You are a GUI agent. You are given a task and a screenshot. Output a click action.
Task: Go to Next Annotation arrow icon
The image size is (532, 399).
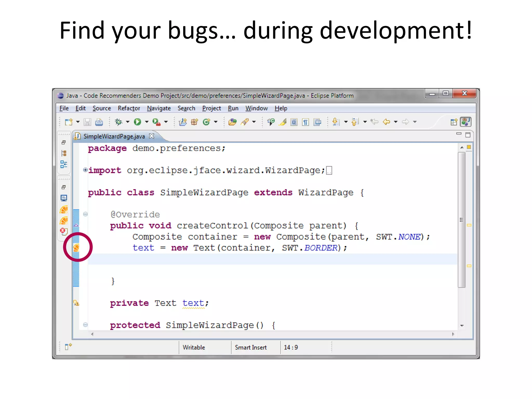pyautogui.click(x=336, y=122)
